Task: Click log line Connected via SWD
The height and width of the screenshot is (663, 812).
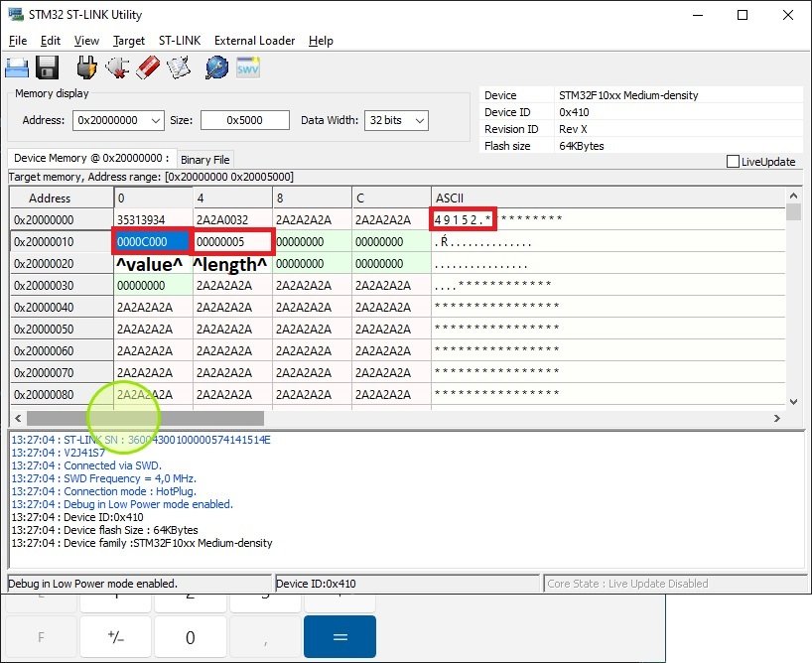Action: coord(86,465)
